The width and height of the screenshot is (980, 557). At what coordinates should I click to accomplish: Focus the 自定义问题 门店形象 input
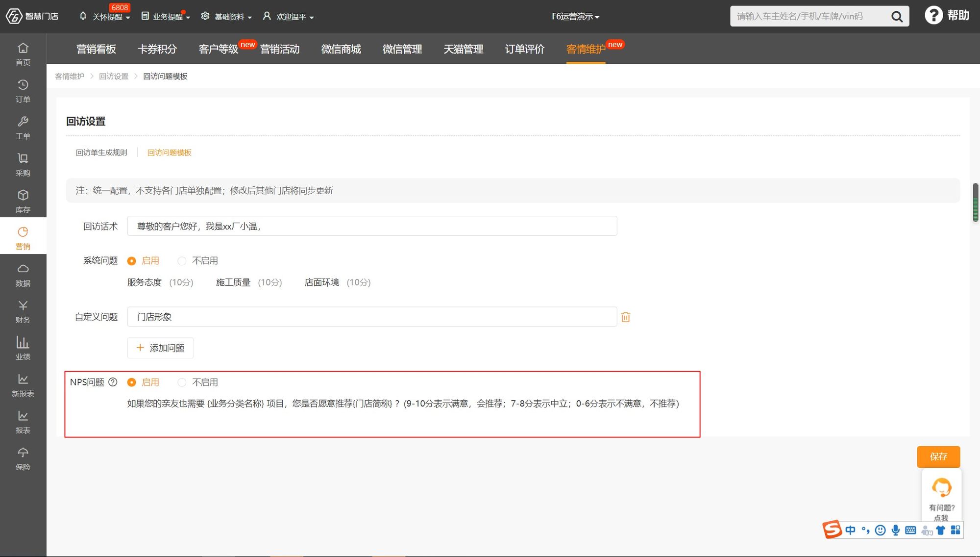coord(372,317)
